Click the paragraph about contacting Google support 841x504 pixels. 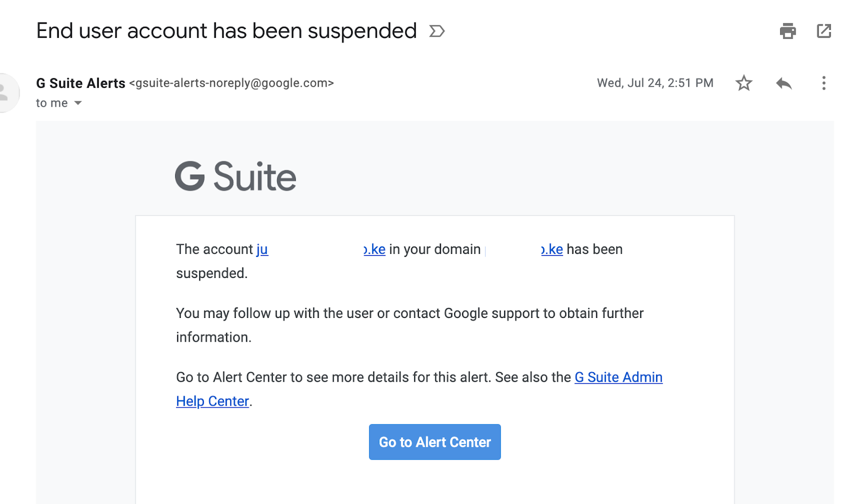(409, 314)
